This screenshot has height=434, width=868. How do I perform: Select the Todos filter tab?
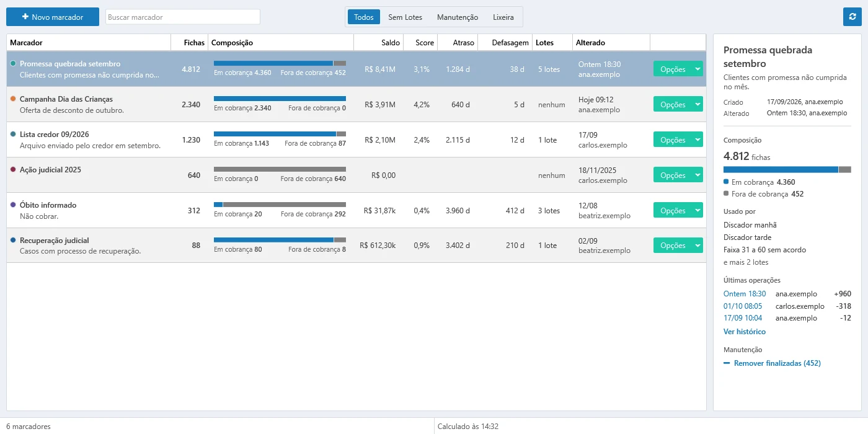pos(364,17)
